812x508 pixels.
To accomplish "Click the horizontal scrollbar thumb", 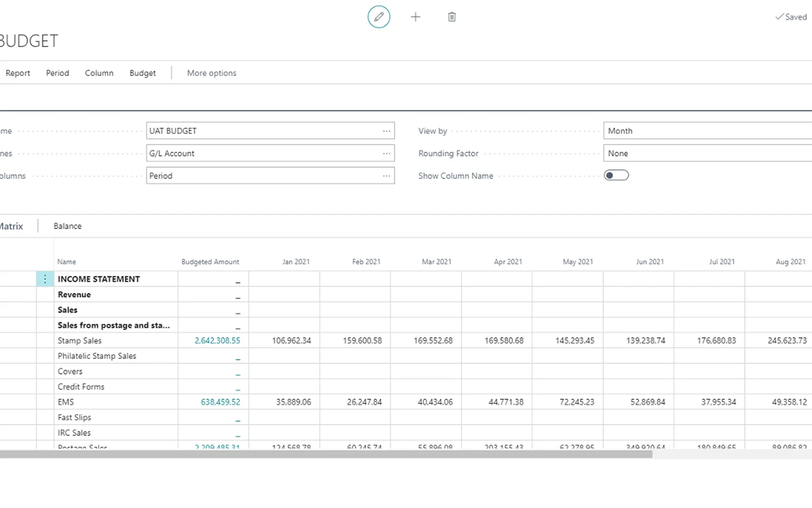I will 326,454.
